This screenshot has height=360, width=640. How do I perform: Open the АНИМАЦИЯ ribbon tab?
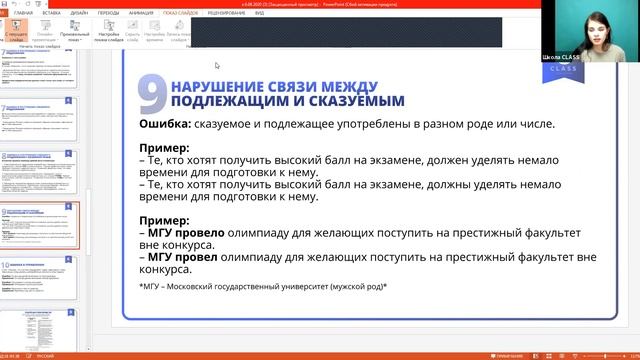[141, 13]
